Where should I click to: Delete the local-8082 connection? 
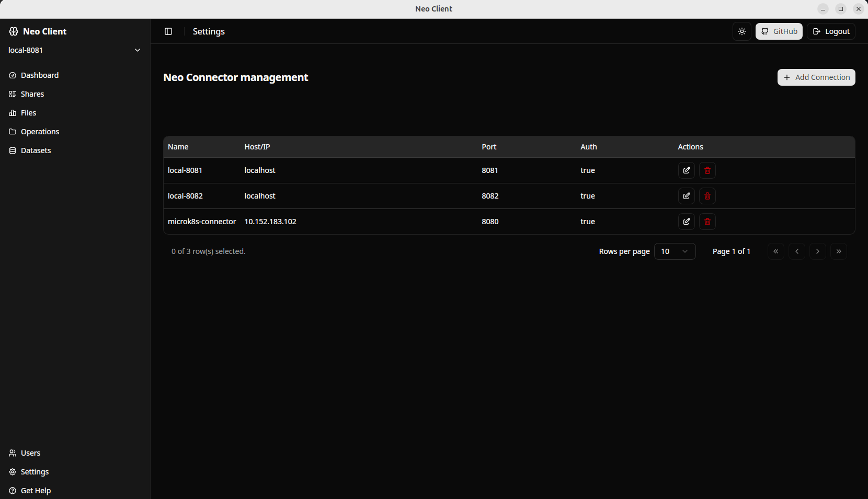point(707,195)
